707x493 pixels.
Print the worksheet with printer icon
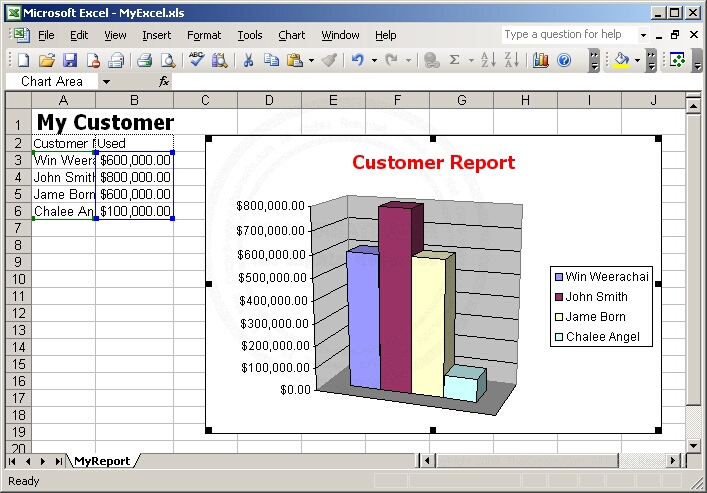pyautogui.click(x=144, y=60)
